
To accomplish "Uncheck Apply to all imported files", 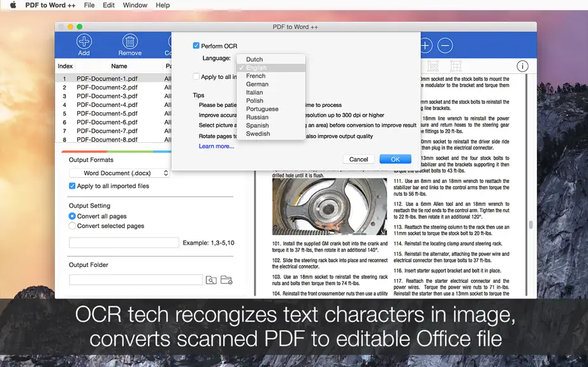I will (x=72, y=186).
